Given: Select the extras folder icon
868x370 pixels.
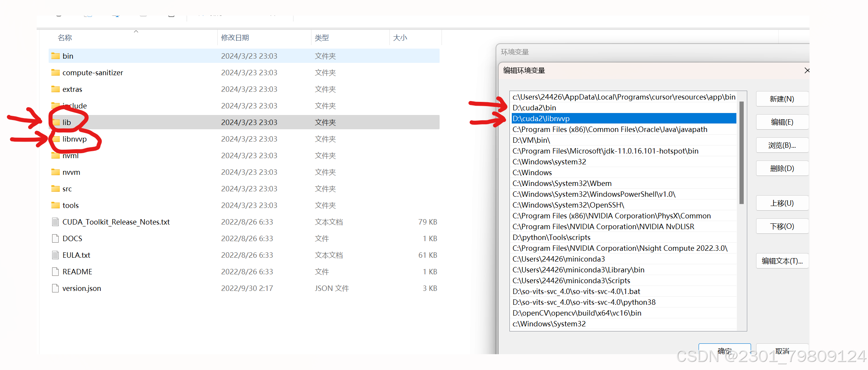Looking at the screenshot, I should point(56,89).
